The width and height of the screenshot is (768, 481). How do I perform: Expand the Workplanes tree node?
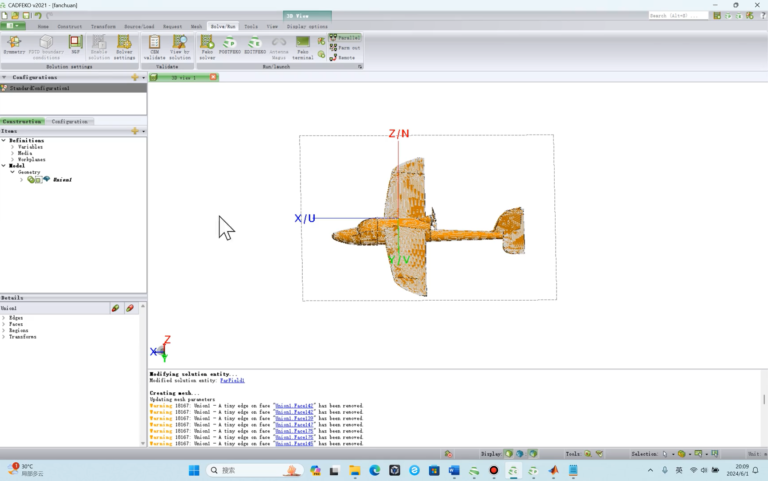[13, 160]
